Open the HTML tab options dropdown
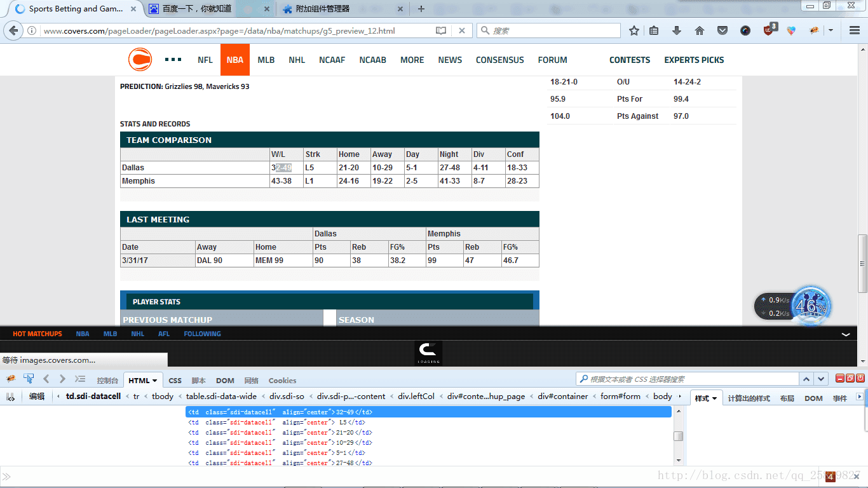The width and height of the screenshot is (868, 488). 154,381
